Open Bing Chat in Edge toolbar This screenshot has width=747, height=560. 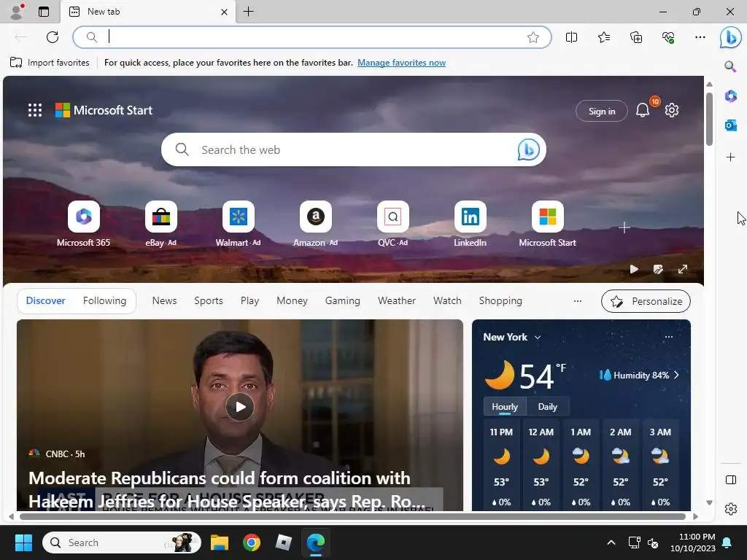point(730,37)
